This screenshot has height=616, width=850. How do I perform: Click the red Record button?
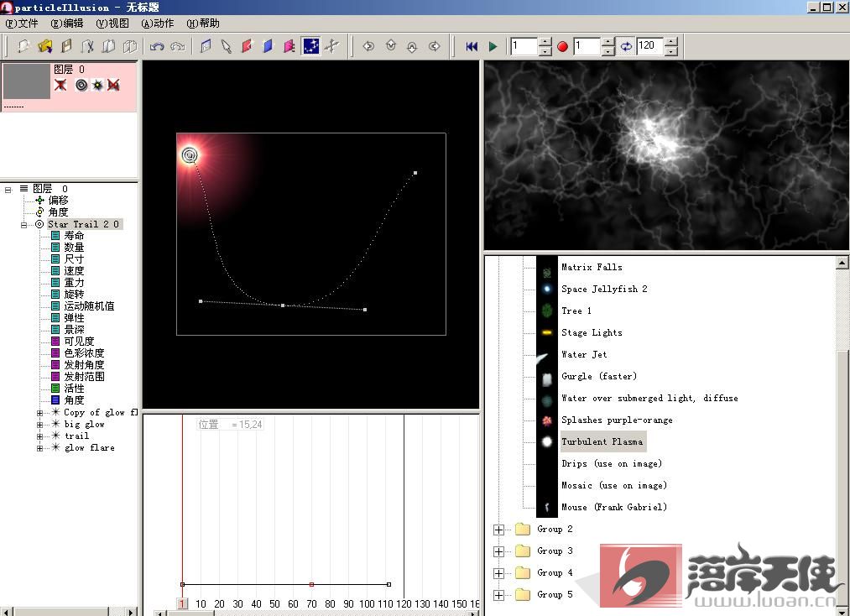562,47
